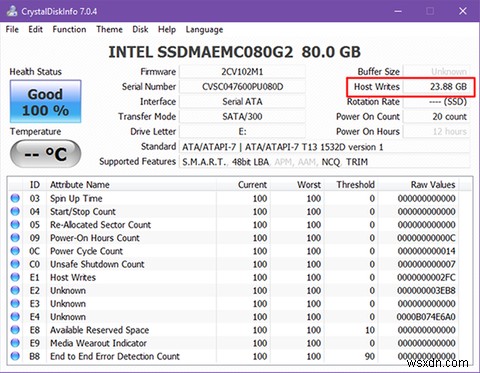Image resolution: width=480 pixels, height=373 pixels.
Task: Select the Host Writes attribute name in table
Action: pyautogui.click(x=73, y=277)
